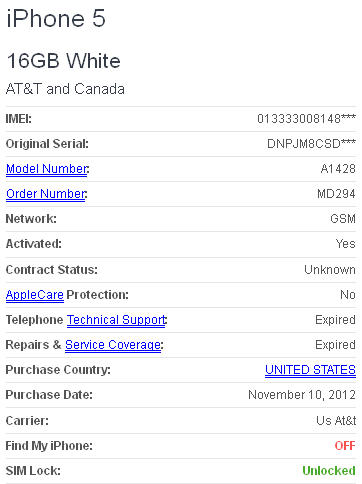This screenshot has height=484, width=362.
Task: Open the Order Number link
Action: click(46, 194)
